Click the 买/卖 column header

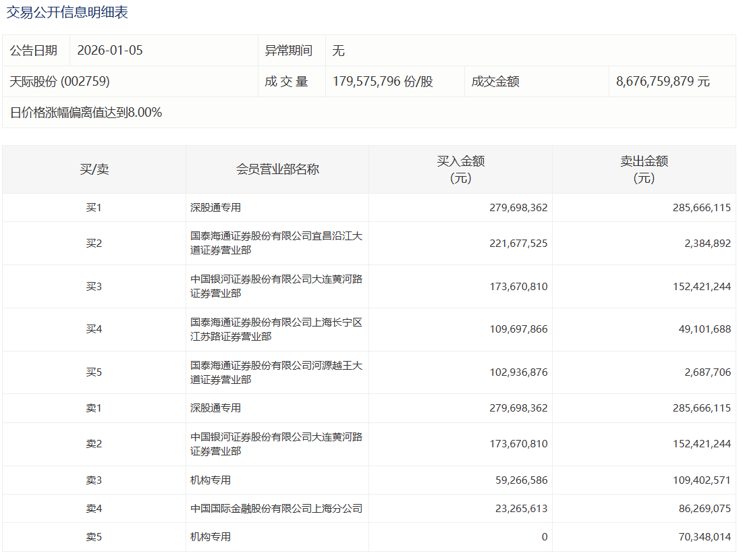pos(94,169)
